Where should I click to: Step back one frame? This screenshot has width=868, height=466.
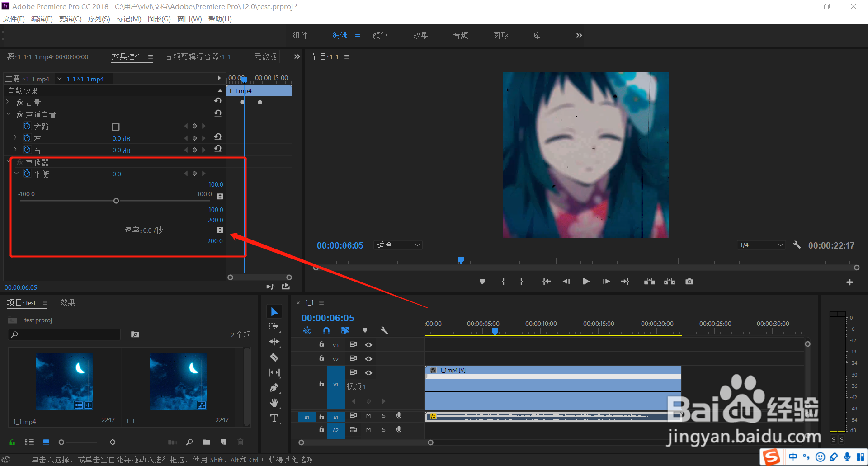pyautogui.click(x=566, y=282)
